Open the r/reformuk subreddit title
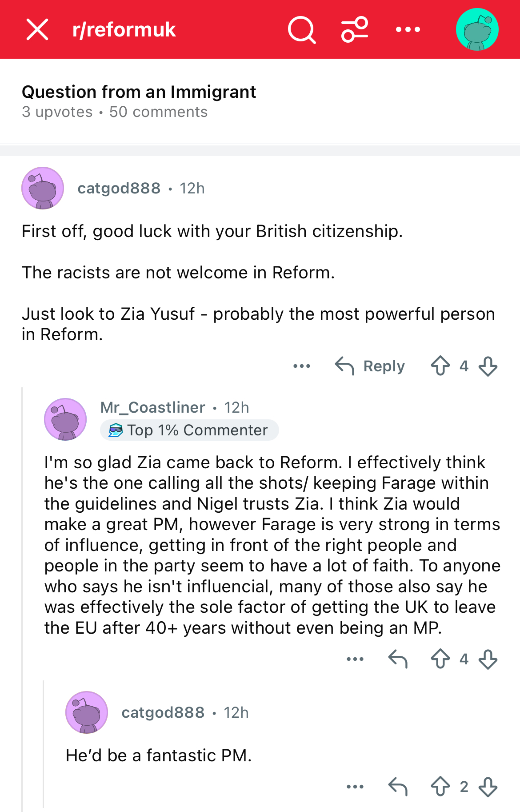Viewport: 520px width, 812px height. pyautogui.click(x=124, y=30)
